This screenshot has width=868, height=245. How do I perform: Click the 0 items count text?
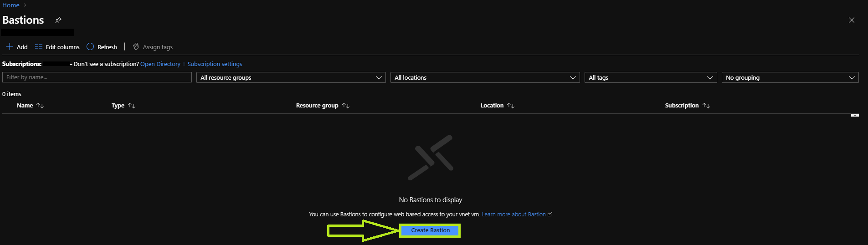12,94
